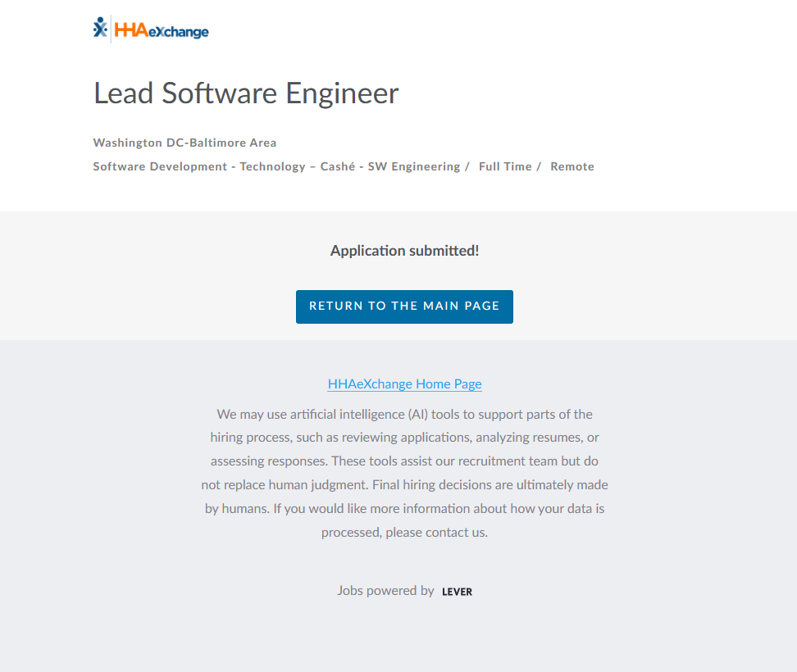
Task: Click the HHAeXchange figure icon in logo
Action: tap(100, 29)
